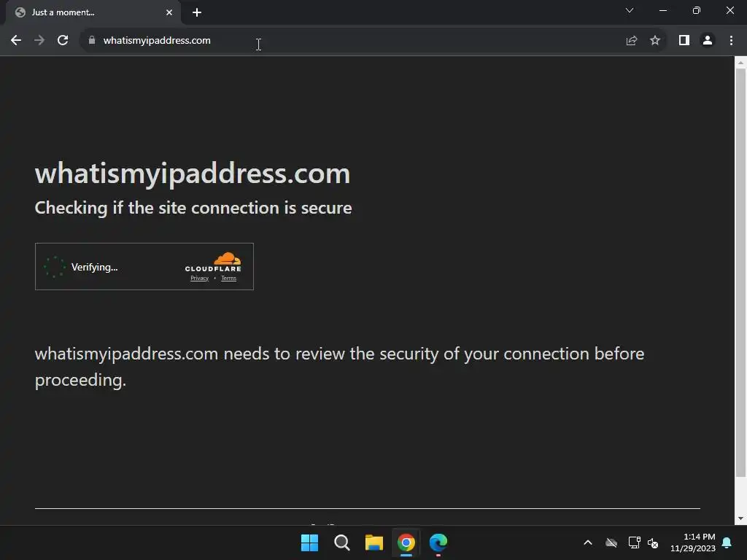Click the 'whatismyipaddress.com' page heading
The image size is (747, 560).
[x=193, y=174]
